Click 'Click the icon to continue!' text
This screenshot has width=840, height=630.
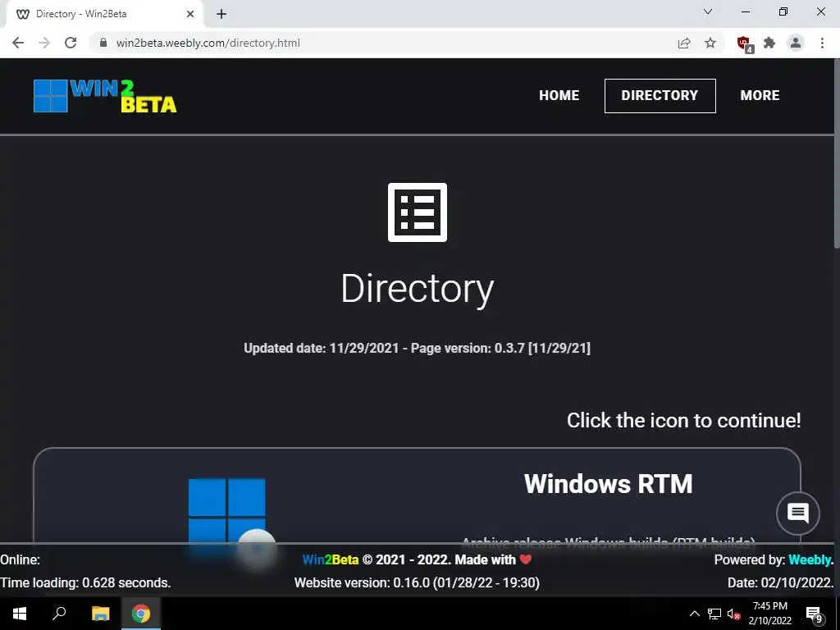(683, 421)
